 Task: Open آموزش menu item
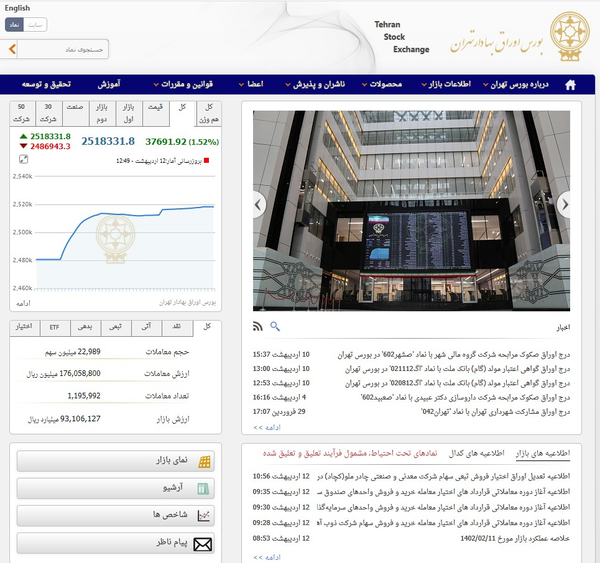109,84
